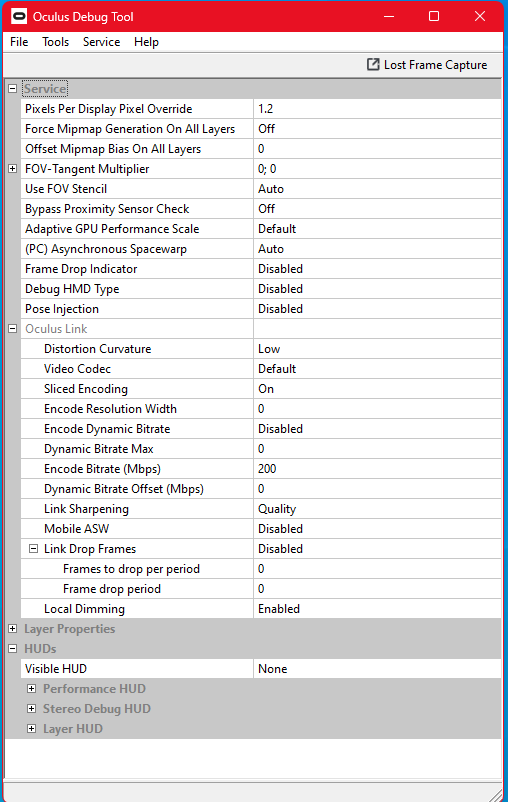Select the Distortion Curvature label
508x802 pixels.
tap(98, 348)
